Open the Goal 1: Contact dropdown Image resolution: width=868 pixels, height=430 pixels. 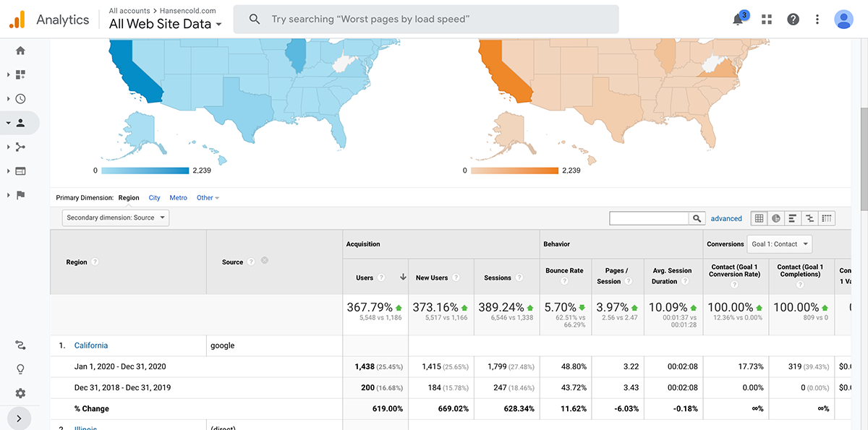(779, 244)
